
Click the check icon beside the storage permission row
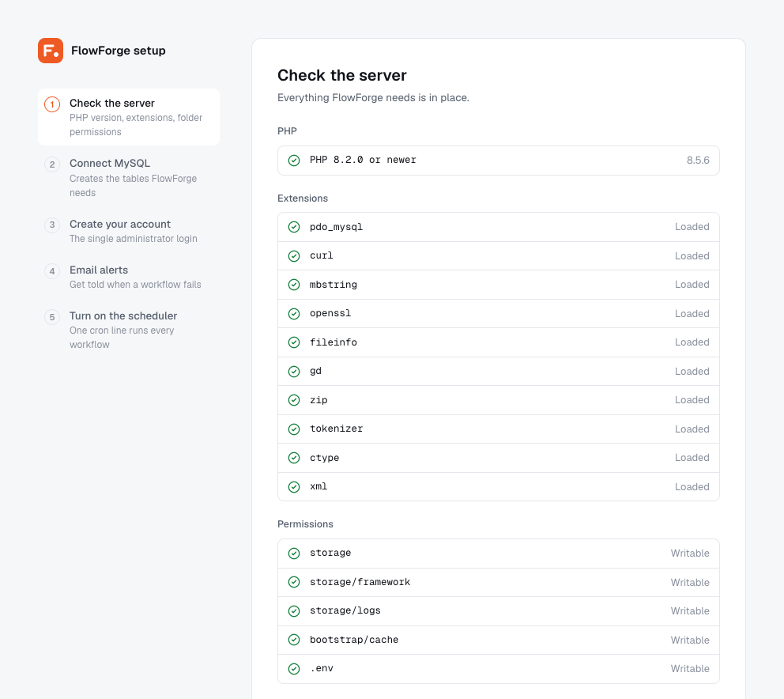[x=294, y=554]
